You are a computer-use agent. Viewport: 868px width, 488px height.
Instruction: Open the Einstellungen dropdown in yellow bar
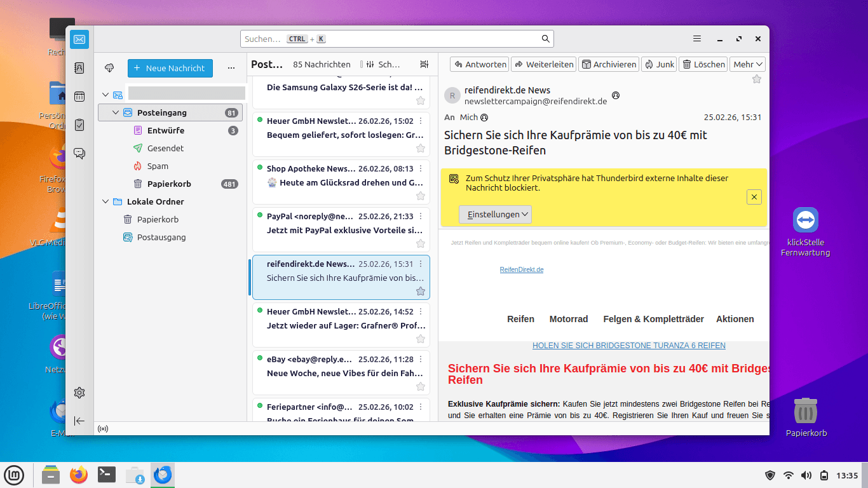(x=495, y=215)
